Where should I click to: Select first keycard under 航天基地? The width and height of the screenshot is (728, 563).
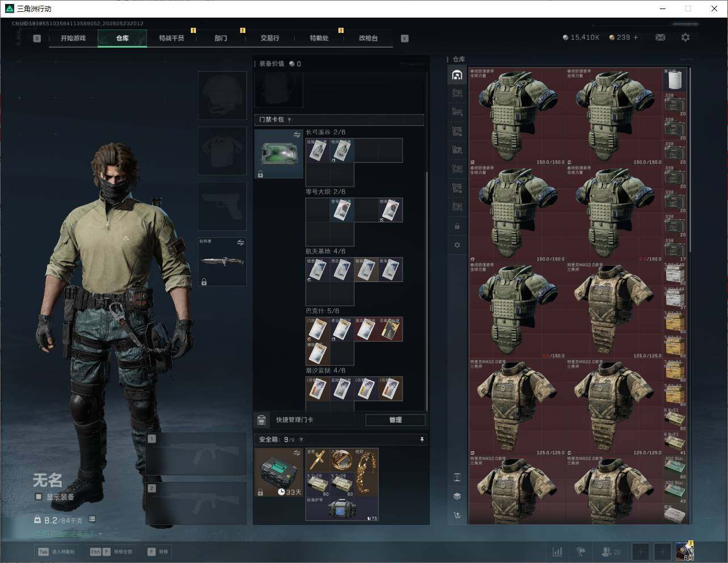tap(317, 270)
